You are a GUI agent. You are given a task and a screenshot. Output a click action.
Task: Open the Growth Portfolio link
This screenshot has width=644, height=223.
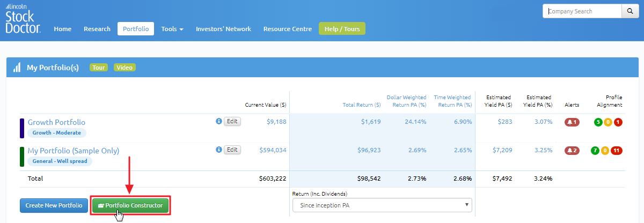point(56,122)
